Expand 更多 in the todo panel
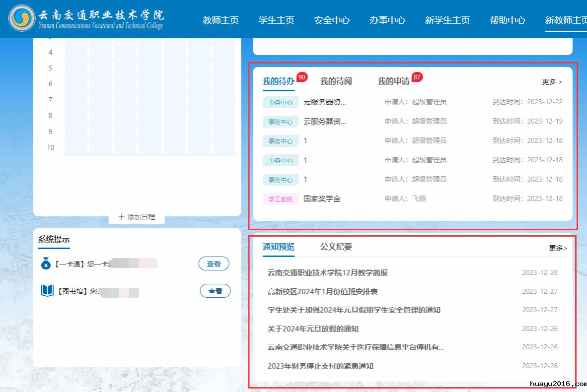Screen dimensions: 587x392 point(552,82)
